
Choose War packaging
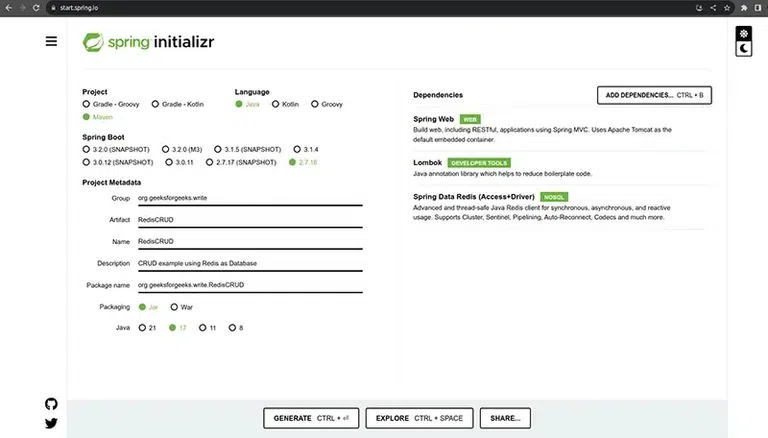click(x=182, y=307)
